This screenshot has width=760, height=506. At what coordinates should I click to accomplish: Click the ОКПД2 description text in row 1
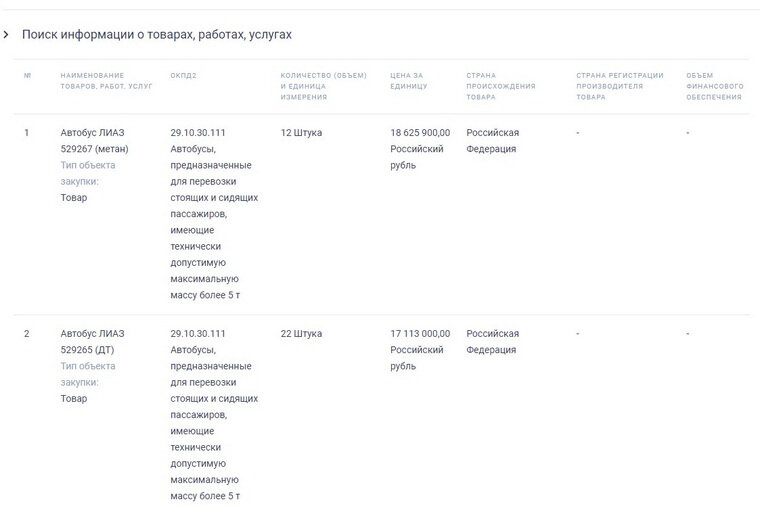214,222
